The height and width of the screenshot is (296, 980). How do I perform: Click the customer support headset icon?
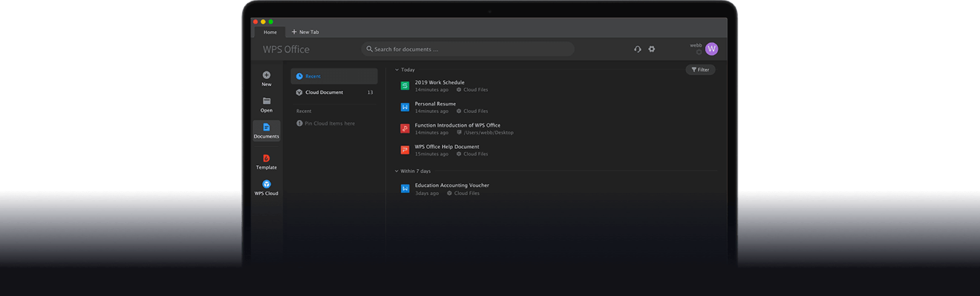(638, 49)
